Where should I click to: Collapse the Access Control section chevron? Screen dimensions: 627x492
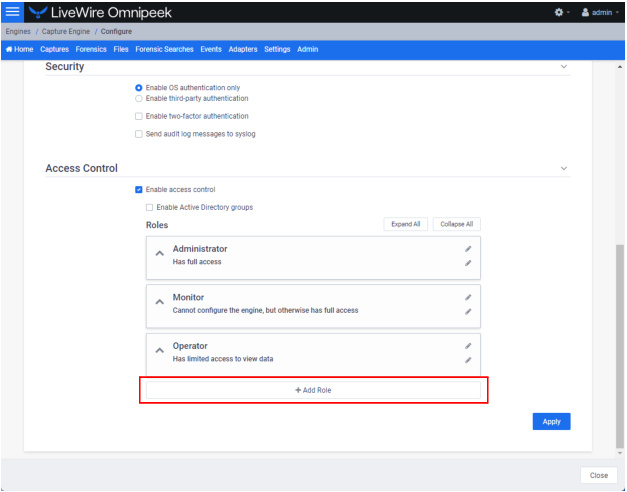click(x=563, y=168)
